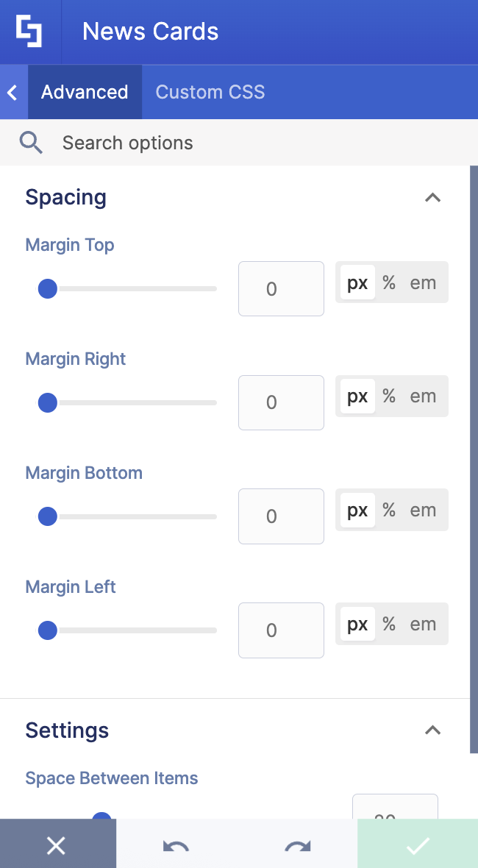This screenshot has width=478, height=868.
Task: Click the Margin Top slider handle
Action: click(x=48, y=289)
